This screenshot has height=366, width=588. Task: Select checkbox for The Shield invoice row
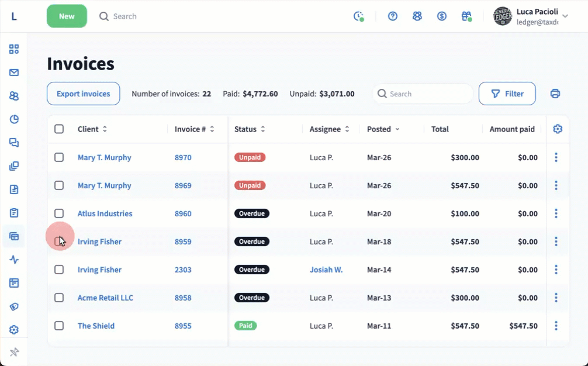(59, 326)
